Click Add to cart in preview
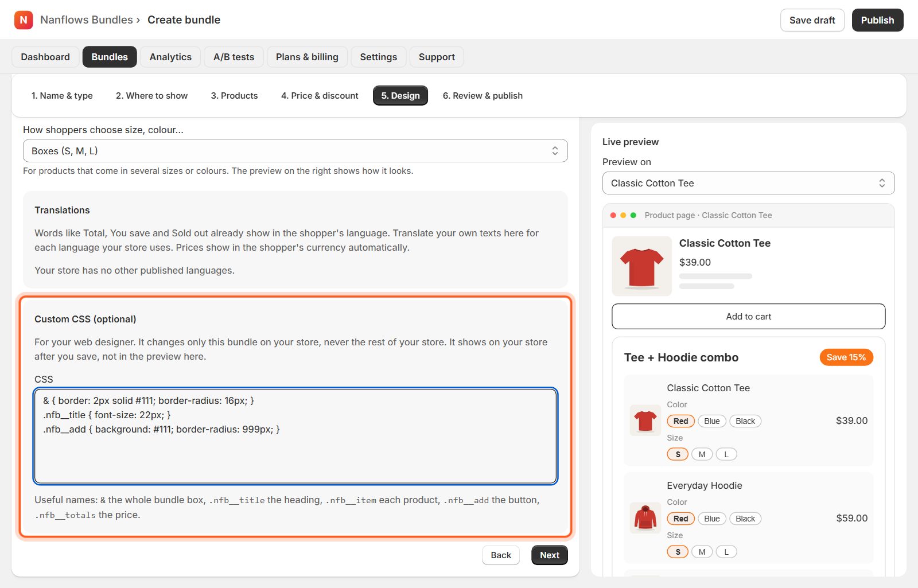The height and width of the screenshot is (588, 918). click(x=749, y=317)
